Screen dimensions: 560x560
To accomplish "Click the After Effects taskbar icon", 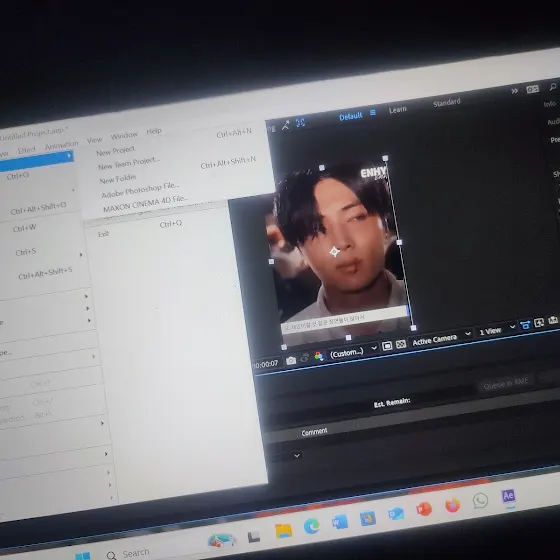I will pos(508,496).
